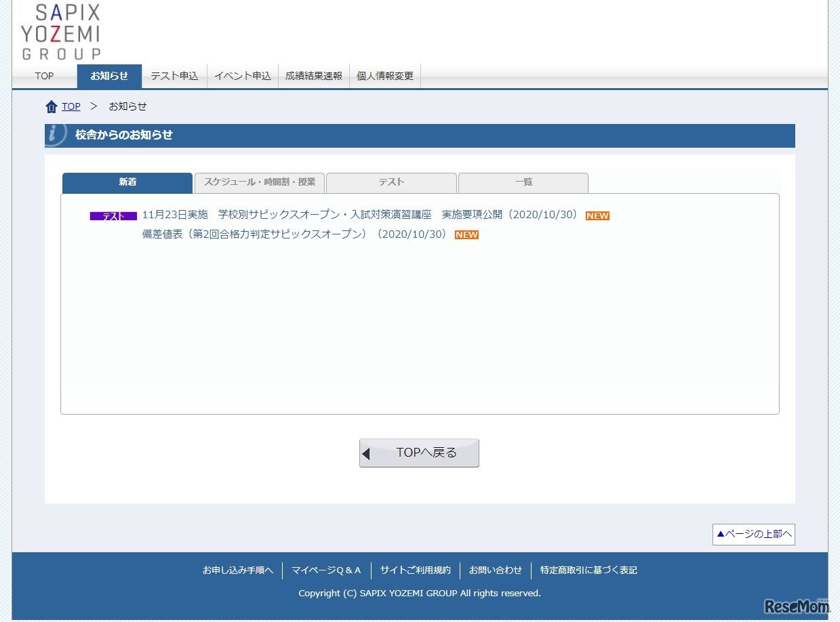Click the TOP breadcrumb link
The height and width of the screenshot is (622, 840).
[x=71, y=106]
